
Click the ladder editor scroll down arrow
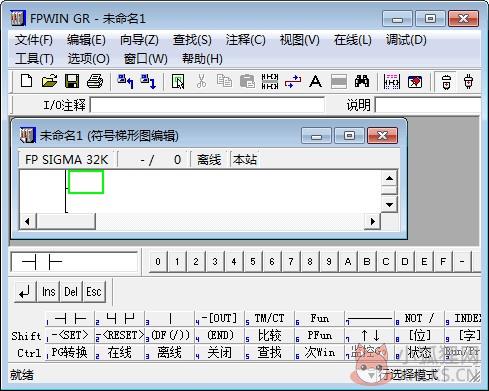[x=389, y=204]
